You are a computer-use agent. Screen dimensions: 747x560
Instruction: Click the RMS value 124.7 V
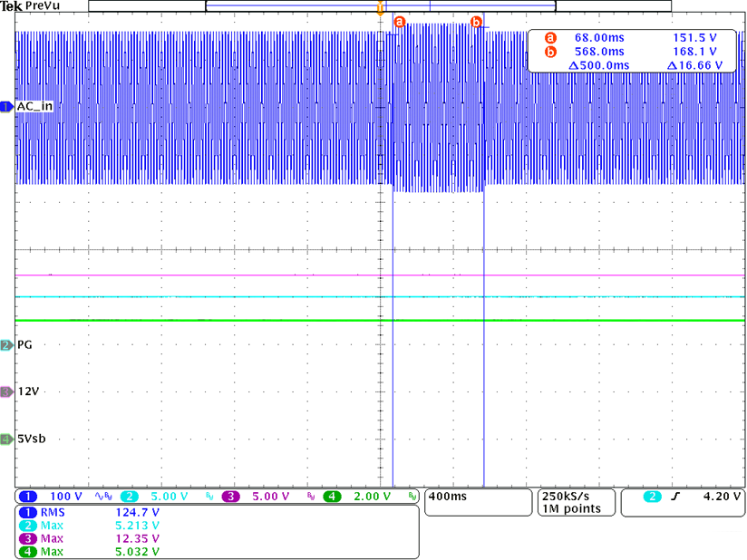point(137,512)
